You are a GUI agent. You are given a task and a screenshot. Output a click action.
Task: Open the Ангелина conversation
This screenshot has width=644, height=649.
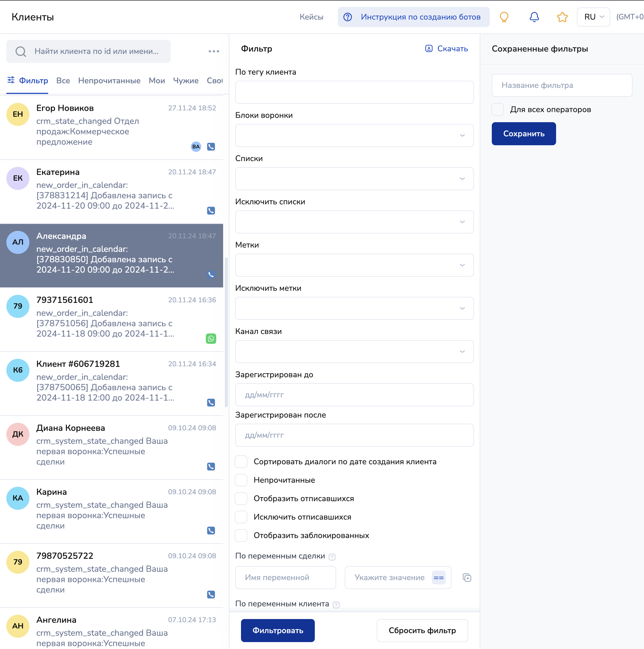pyautogui.click(x=112, y=628)
